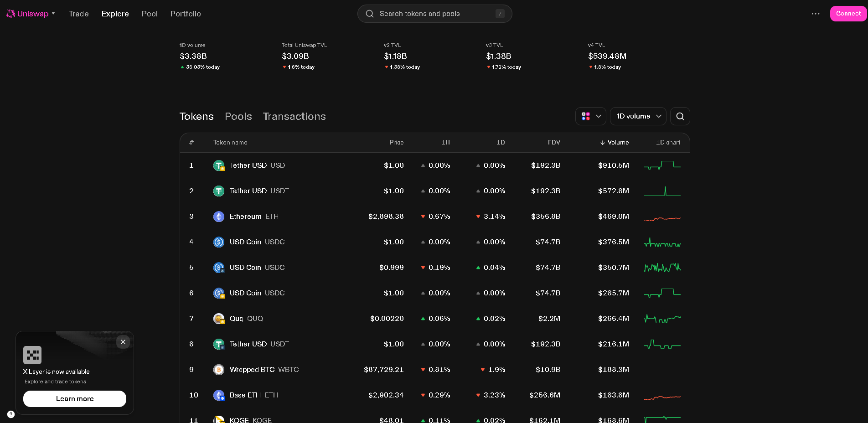
Task: Expand the Uniswap logo dropdown arrow
Action: click(x=53, y=14)
